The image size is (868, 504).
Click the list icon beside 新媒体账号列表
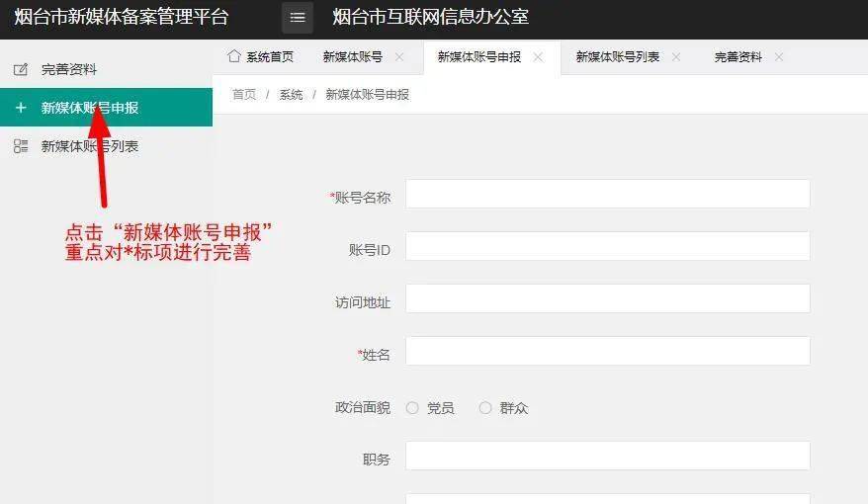[21, 146]
